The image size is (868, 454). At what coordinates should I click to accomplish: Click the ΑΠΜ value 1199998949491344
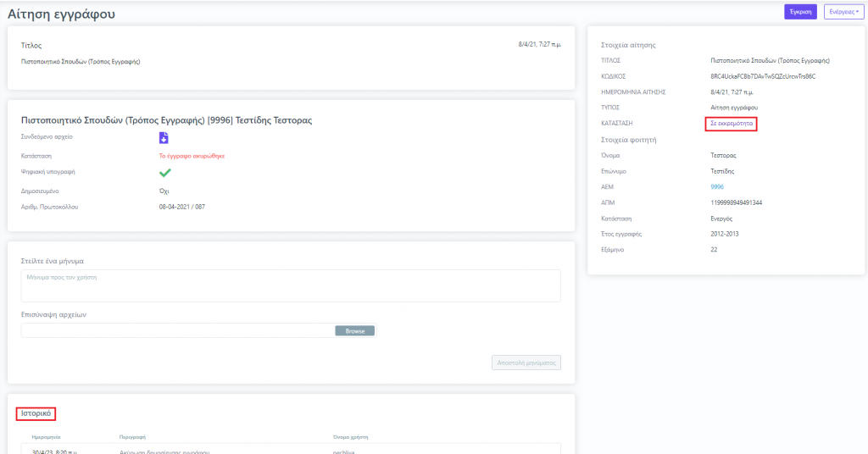[737, 203]
